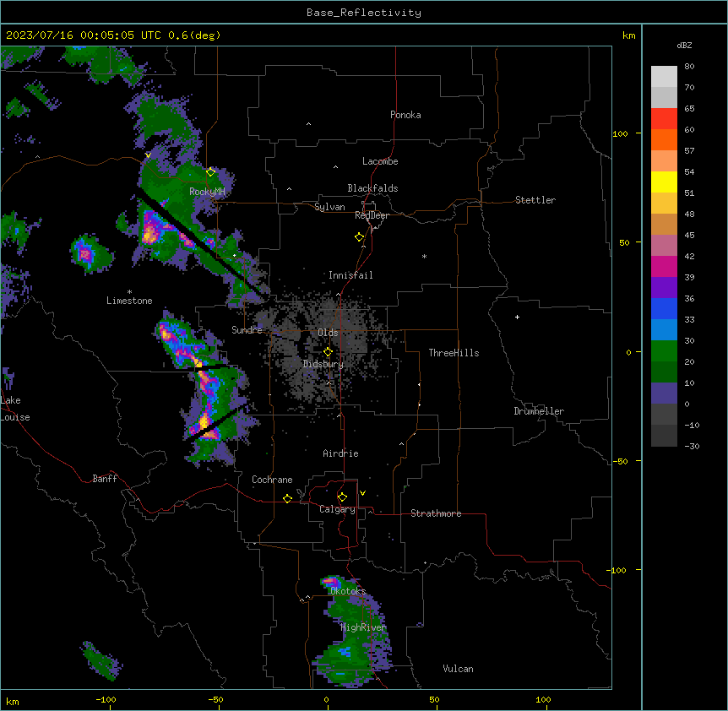Screen dimensions: 728x711
Task: Select the yellow diamond marker below Cochrane
Action: click(287, 498)
